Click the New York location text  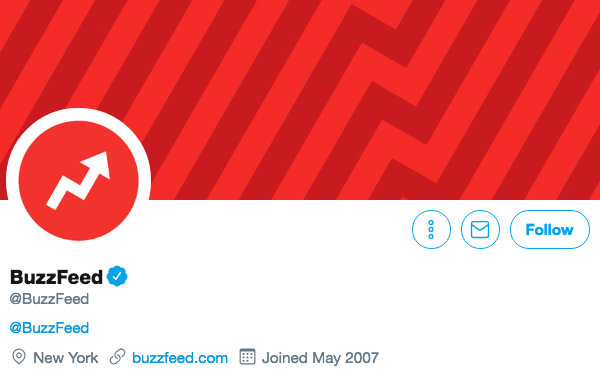65,358
